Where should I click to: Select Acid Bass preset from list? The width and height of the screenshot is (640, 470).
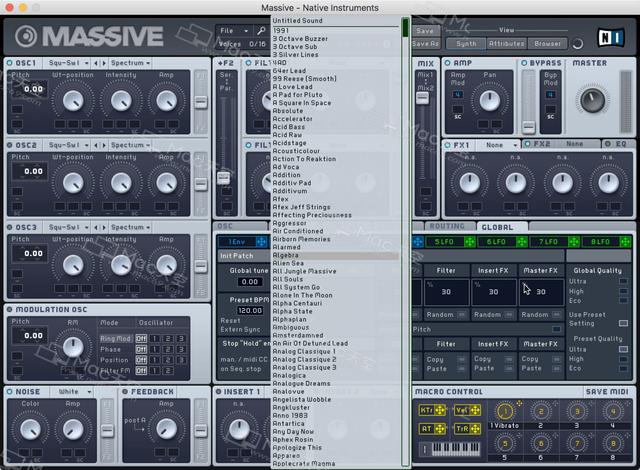coord(335,127)
